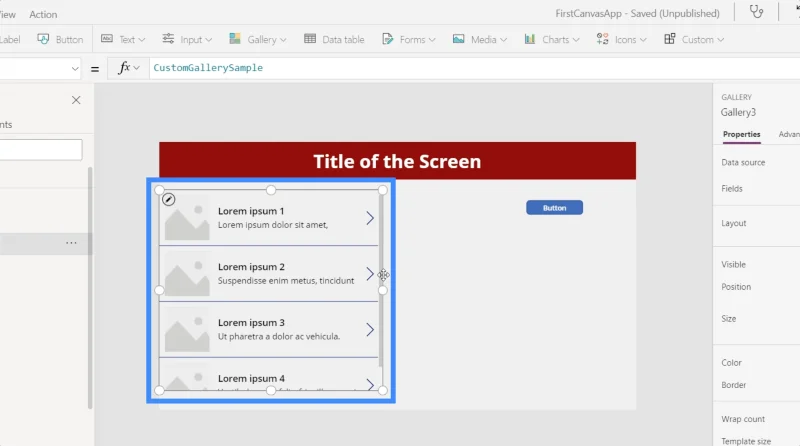The width and height of the screenshot is (800, 446).
Task: Click the Visible property label
Action: pos(733,264)
